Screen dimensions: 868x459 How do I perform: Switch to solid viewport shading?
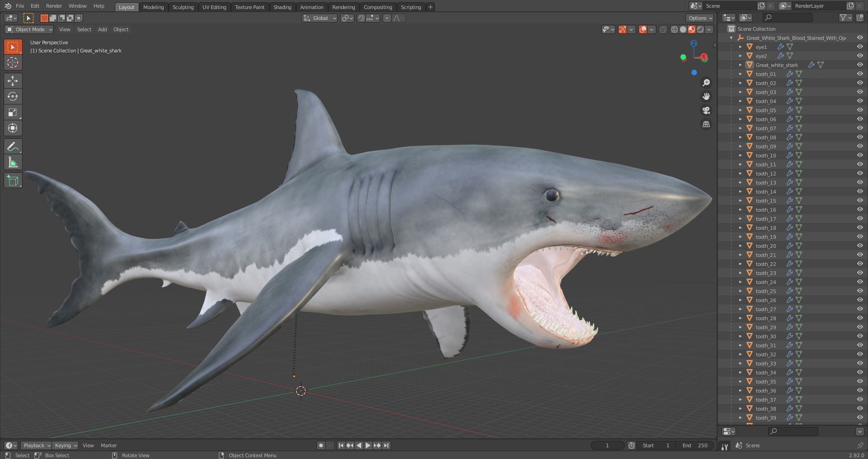coord(683,29)
